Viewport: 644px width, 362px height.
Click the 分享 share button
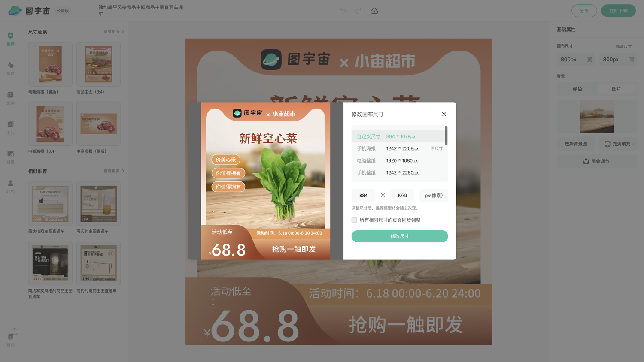click(584, 11)
